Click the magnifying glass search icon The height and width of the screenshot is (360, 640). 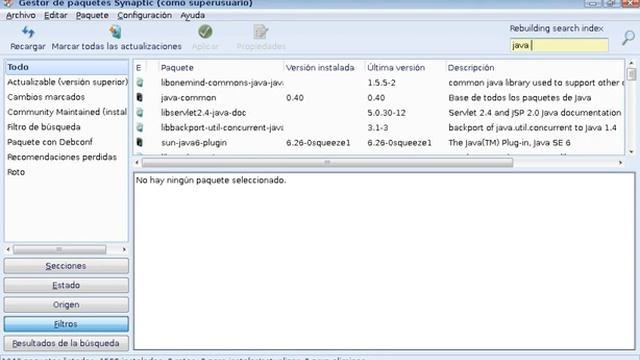click(x=628, y=38)
